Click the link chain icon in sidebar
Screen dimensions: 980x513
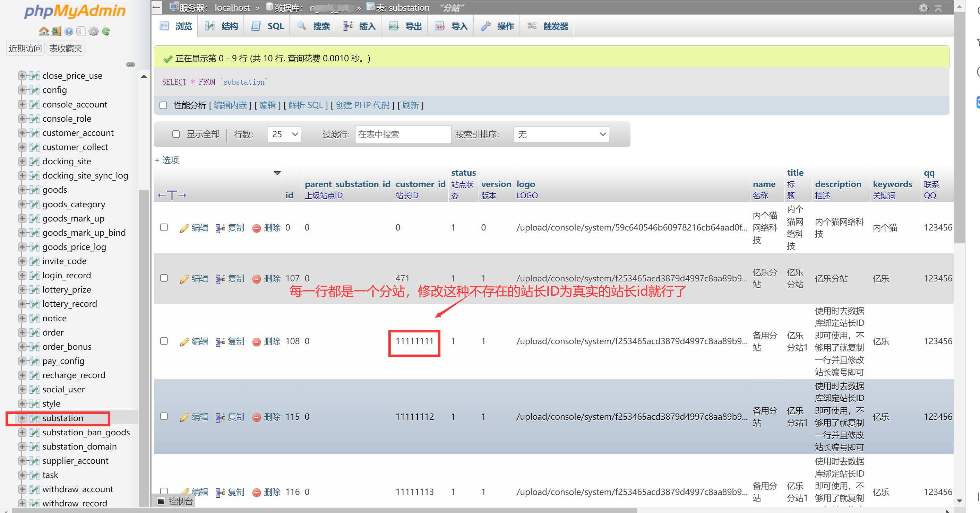(130, 64)
